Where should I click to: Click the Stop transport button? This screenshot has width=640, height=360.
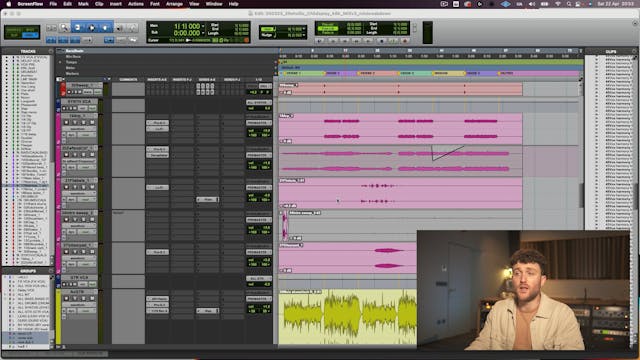[x=382, y=41]
